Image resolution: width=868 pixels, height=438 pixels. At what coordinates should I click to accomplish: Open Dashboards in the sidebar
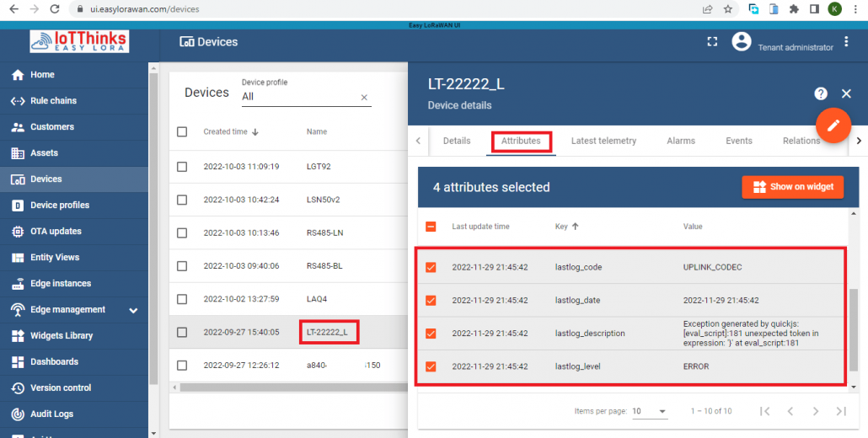tap(74, 361)
